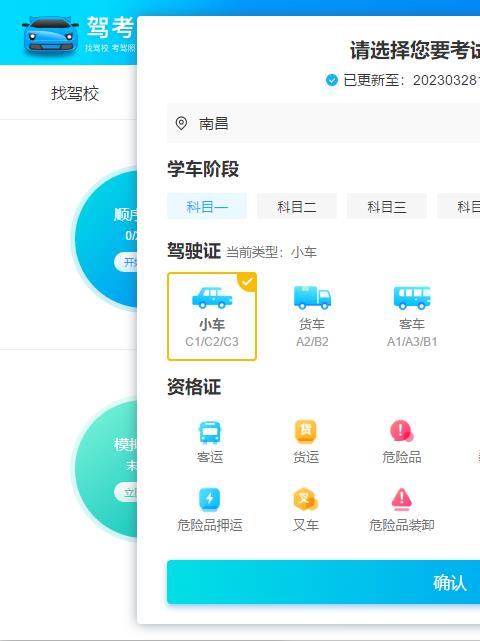Open the 找驾校 navigation item
The image size is (480, 641).
click(x=75, y=93)
